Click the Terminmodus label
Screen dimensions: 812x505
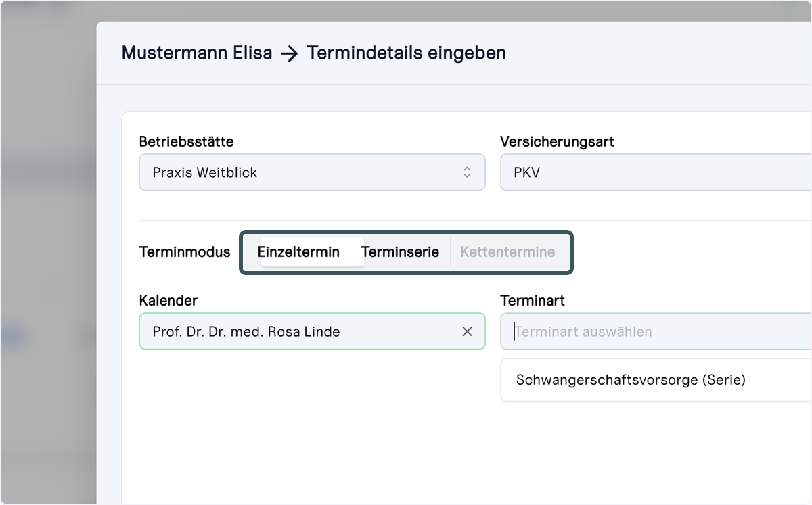[x=185, y=252]
